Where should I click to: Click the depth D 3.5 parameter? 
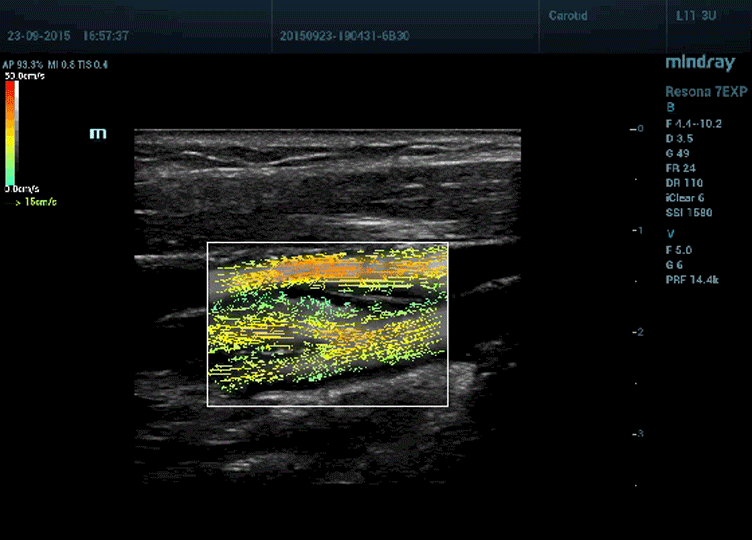(x=680, y=139)
